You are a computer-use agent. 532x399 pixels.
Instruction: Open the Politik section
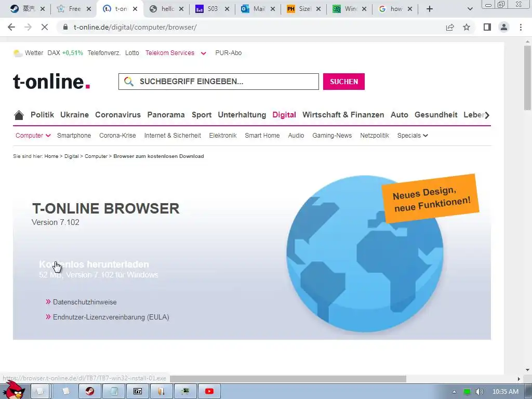coord(43,115)
